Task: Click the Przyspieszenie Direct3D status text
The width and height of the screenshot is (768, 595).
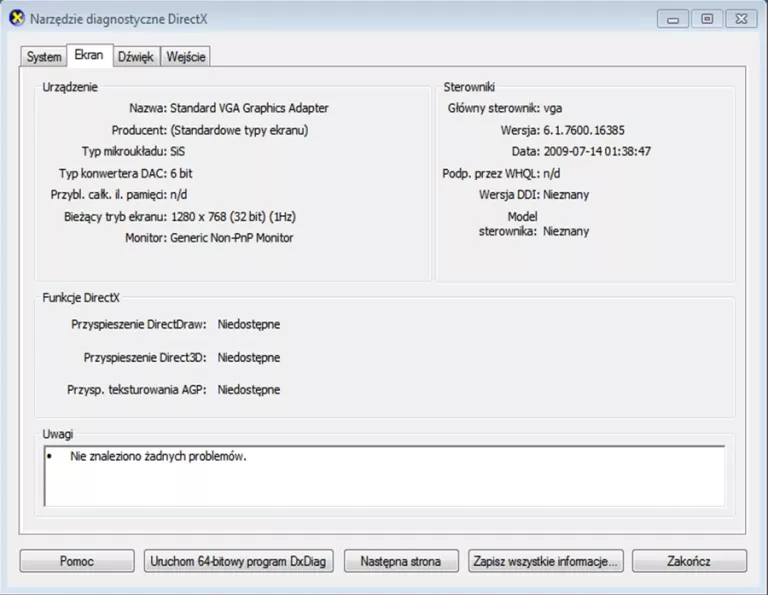Action: tap(249, 357)
